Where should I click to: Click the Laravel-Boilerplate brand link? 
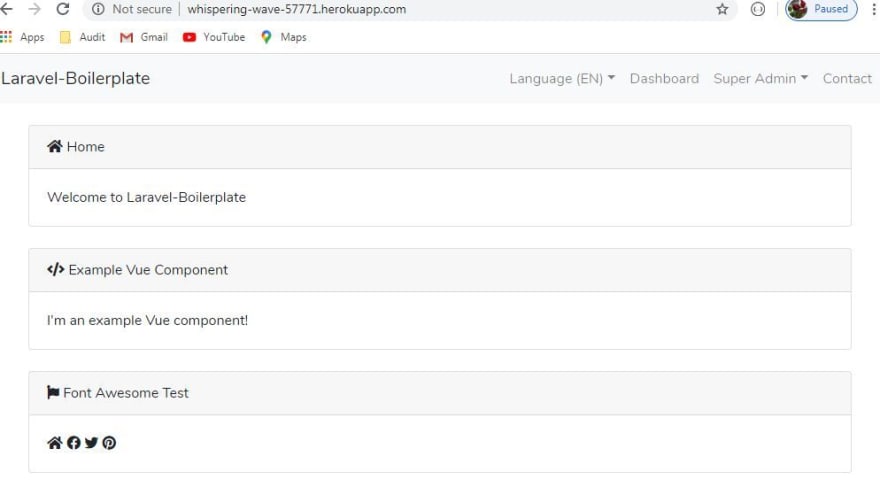pyautogui.click(x=75, y=79)
